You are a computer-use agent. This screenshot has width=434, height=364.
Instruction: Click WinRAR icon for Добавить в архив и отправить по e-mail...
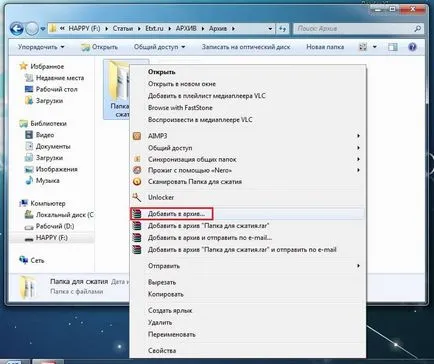(137, 238)
